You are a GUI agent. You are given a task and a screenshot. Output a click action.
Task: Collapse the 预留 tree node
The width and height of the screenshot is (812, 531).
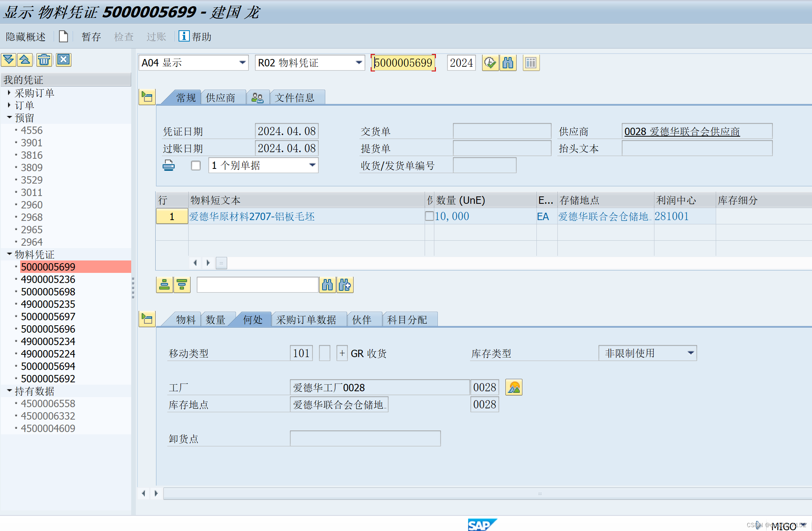(9, 118)
